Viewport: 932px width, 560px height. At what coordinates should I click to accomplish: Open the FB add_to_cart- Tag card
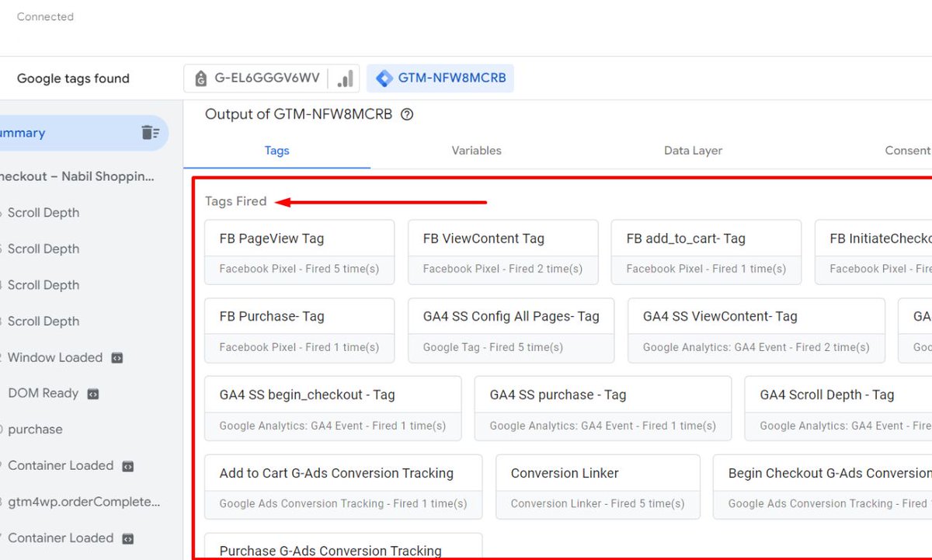pyautogui.click(x=706, y=252)
